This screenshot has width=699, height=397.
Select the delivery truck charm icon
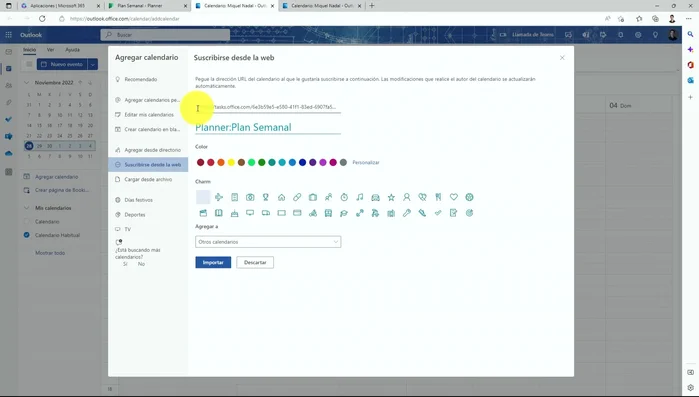[266, 213]
